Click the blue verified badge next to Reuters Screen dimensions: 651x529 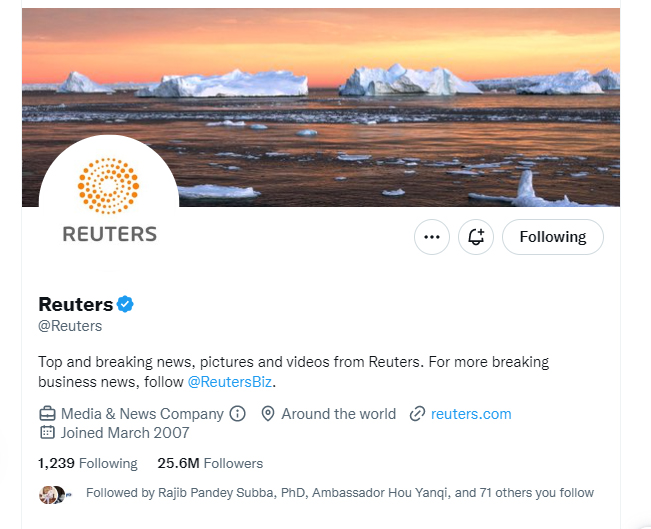point(125,304)
